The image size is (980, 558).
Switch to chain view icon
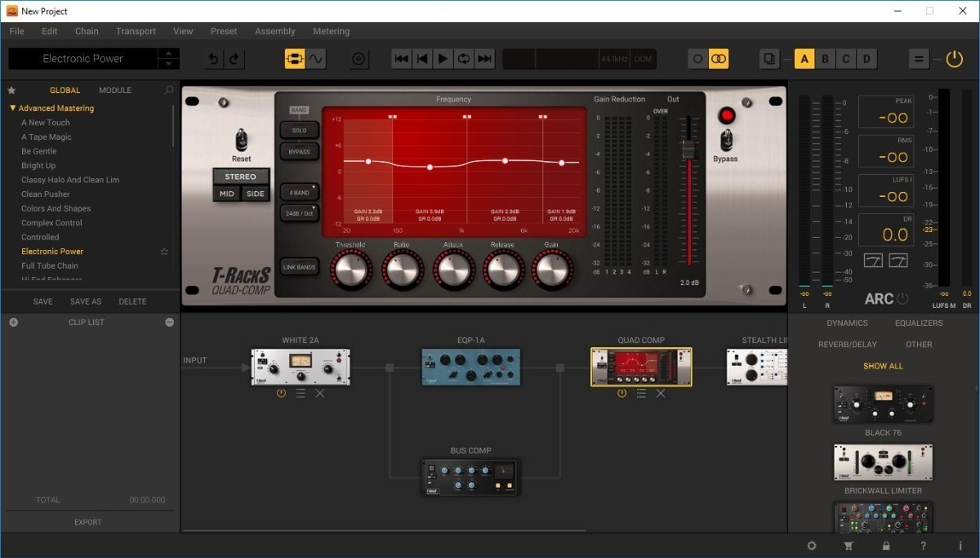click(294, 59)
